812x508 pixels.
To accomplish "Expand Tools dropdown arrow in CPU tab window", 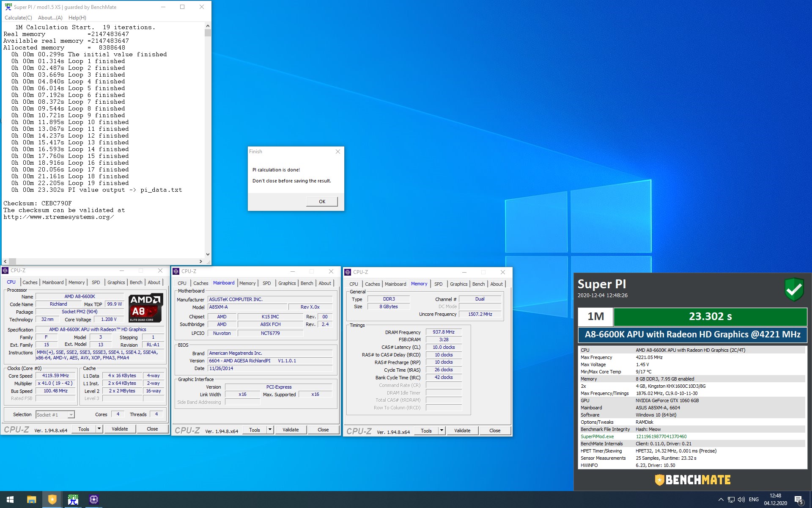I will 99,429.
